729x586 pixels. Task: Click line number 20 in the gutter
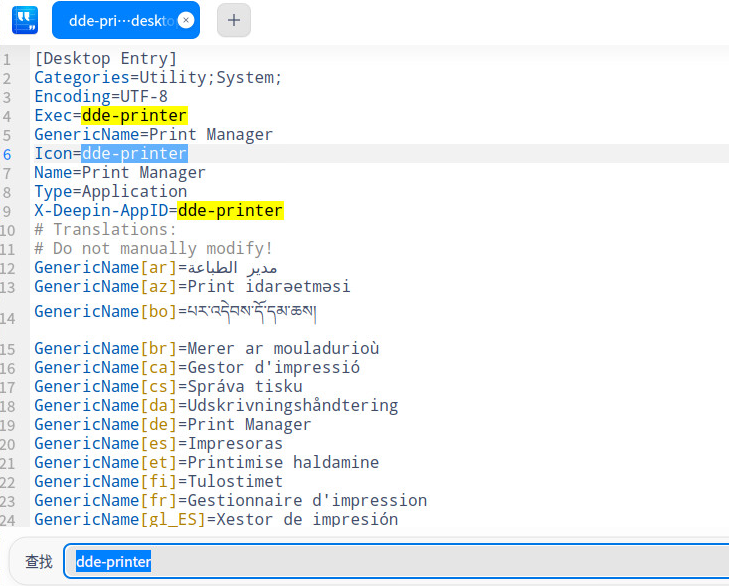pyautogui.click(x=7, y=445)
